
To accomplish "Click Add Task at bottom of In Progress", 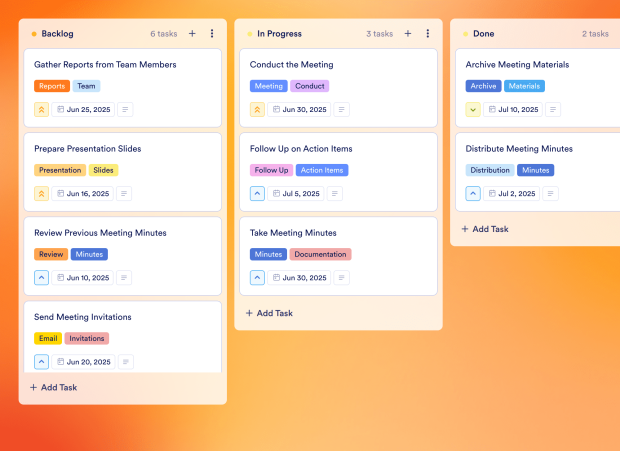I will tap(269, 313).
